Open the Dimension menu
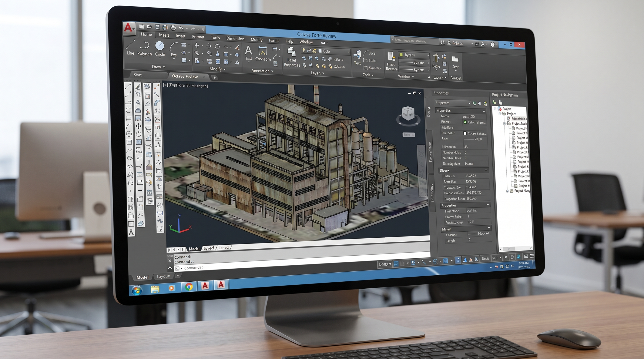The width and height of the screenshot is (644, 359). pyautogui.click(x=235, y=38)
